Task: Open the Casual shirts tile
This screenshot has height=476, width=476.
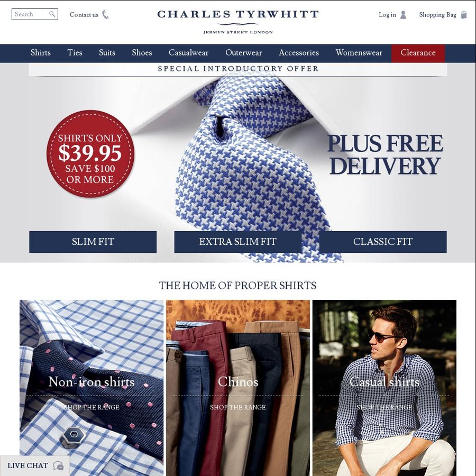Action: click(x=385, y=388)
